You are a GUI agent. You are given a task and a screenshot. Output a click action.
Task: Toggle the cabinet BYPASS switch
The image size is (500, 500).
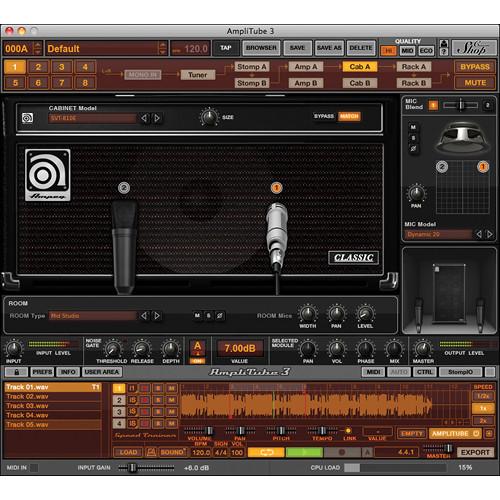[324, 116]
